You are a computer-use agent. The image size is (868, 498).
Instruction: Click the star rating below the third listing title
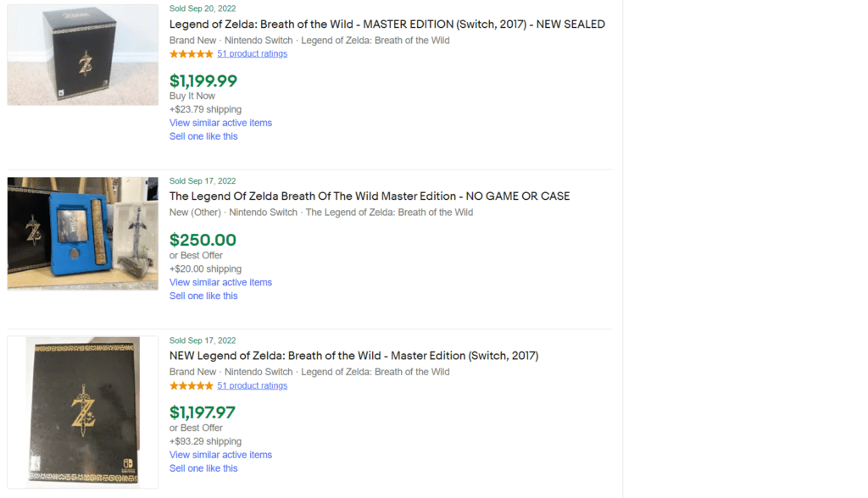point(192,385)
